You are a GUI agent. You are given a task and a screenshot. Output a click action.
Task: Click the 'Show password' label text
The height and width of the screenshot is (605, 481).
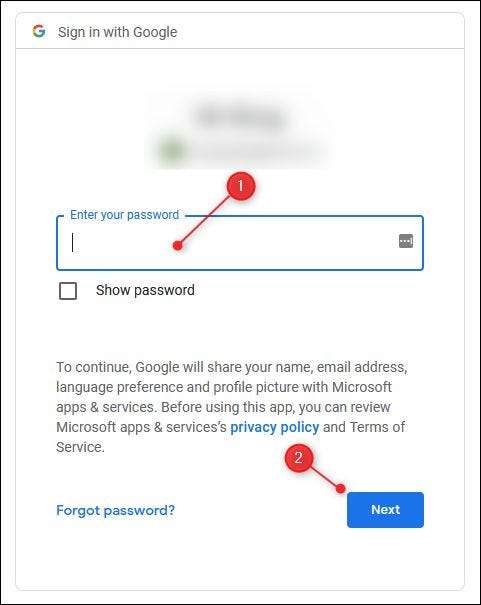(x=145, y=290)
